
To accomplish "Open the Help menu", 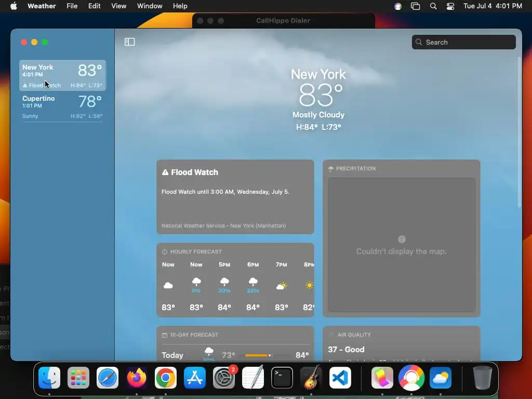I will [x=180, y=6].
